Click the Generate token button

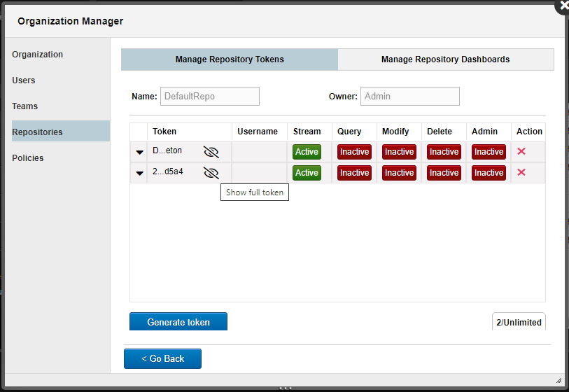point(178,321)
